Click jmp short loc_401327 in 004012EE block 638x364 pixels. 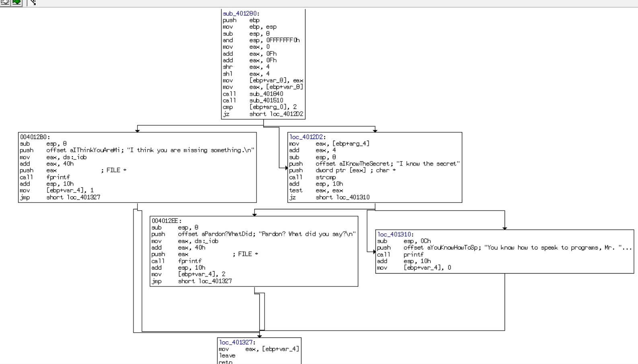click(192, 281)
